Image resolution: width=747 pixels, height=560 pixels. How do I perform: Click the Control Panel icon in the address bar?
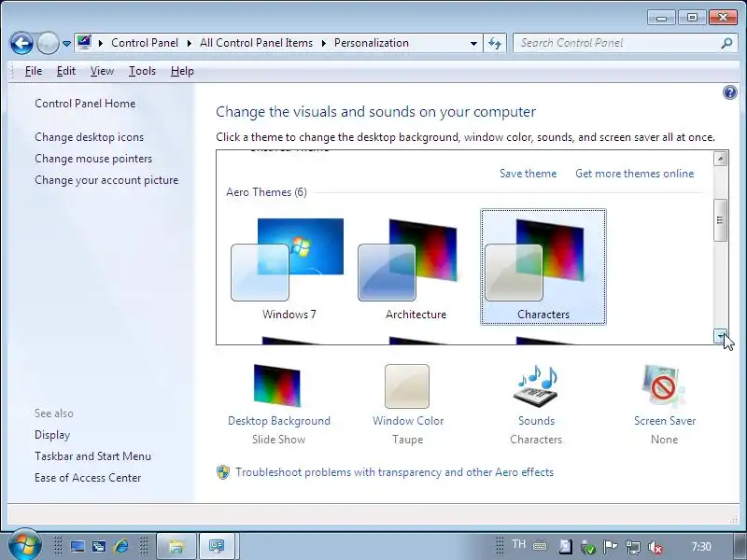(x=84, y=42)
